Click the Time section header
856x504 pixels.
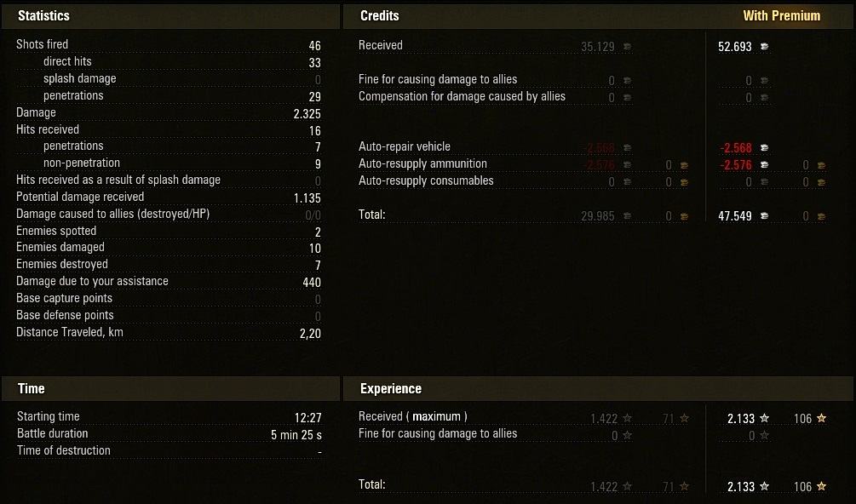coord(32,389)
